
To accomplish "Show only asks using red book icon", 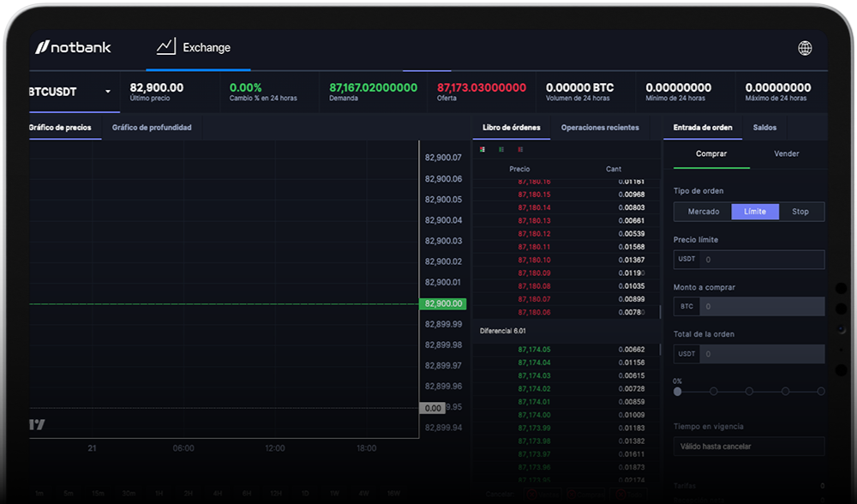I will [x=519, y=148].
